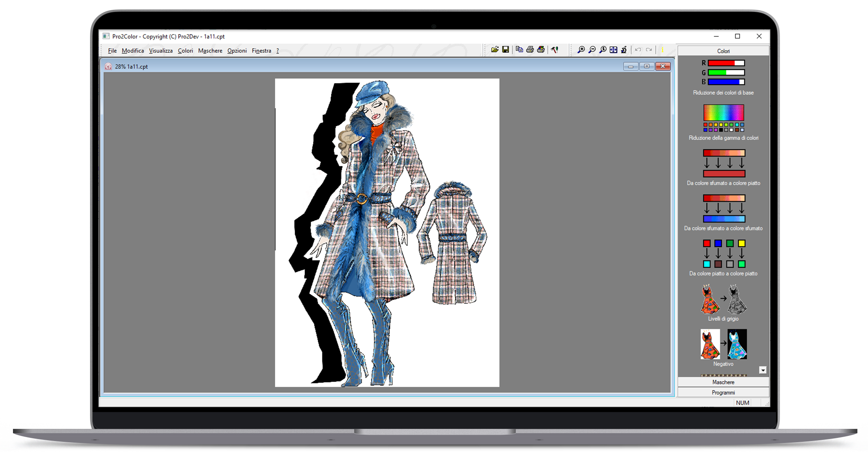Save the file with the floppy disk icon
Screen dimensions: 868x454
506,50
